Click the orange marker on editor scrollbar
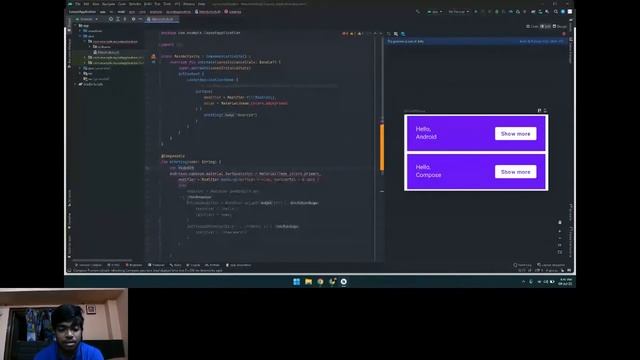This screenshot has height=360, width=640. [382, 147]
